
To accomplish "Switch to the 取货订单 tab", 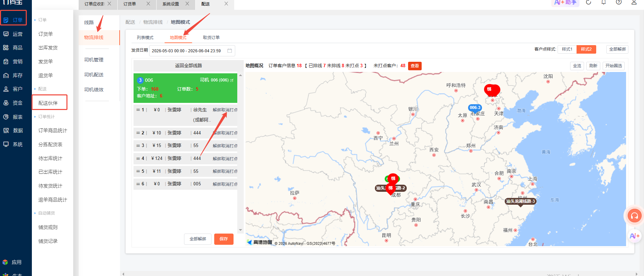I will (x=211, y=37).
